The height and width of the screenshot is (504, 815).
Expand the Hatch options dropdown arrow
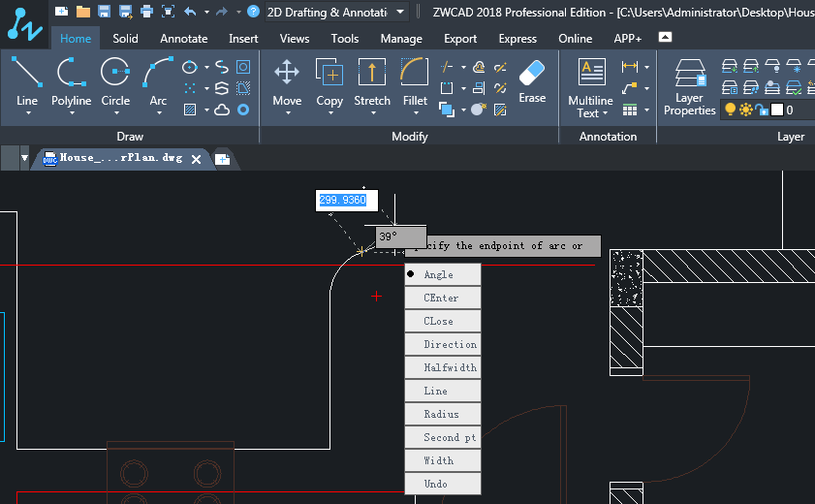206,110
